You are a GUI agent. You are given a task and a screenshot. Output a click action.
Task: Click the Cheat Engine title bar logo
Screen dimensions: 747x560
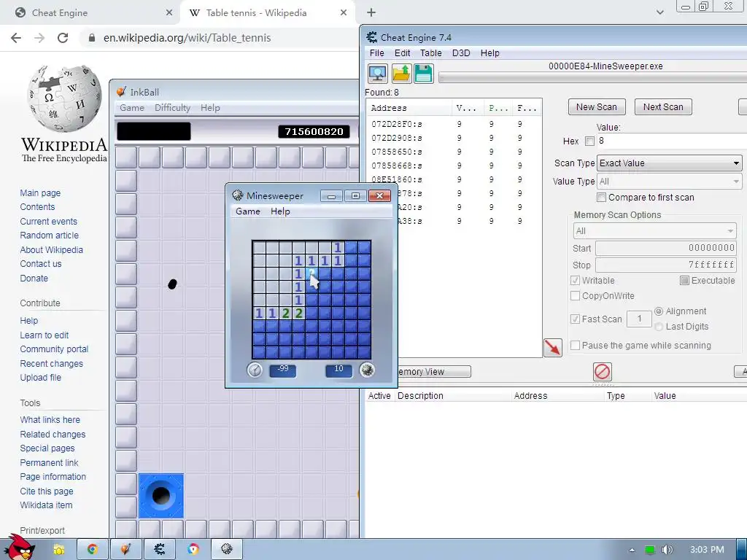(372, 37)
